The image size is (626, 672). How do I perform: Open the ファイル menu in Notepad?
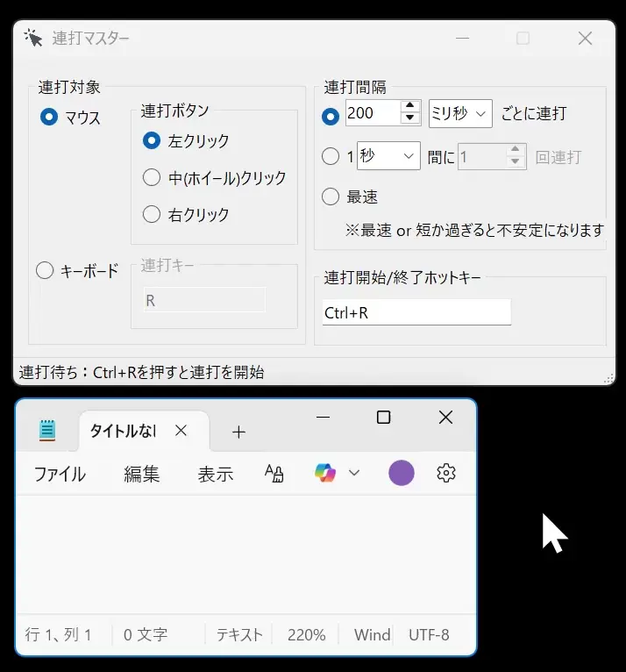[x=60, y=474]
